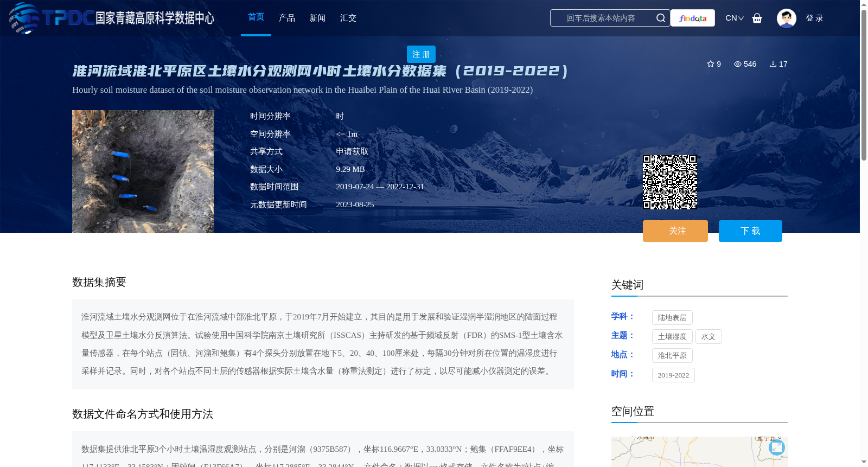This screenshot has width=868, height=467.
Task: Click the 注册 register button
Action: [421, 54]
